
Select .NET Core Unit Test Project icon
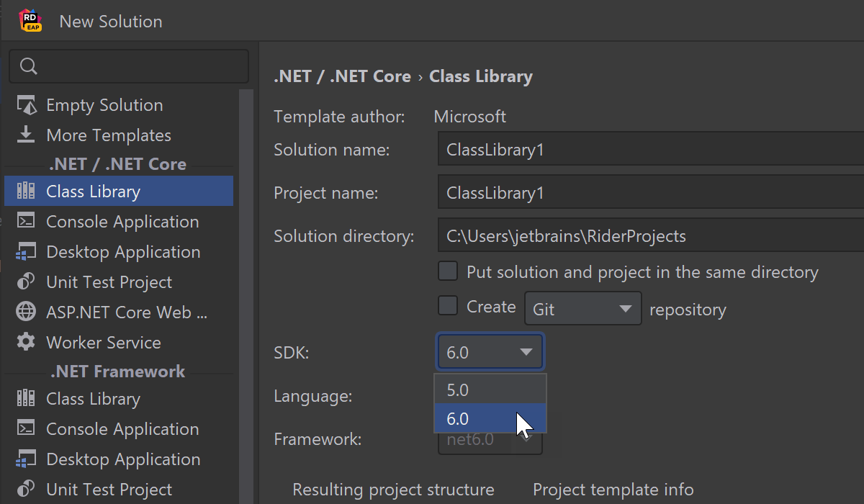(26, 282)
